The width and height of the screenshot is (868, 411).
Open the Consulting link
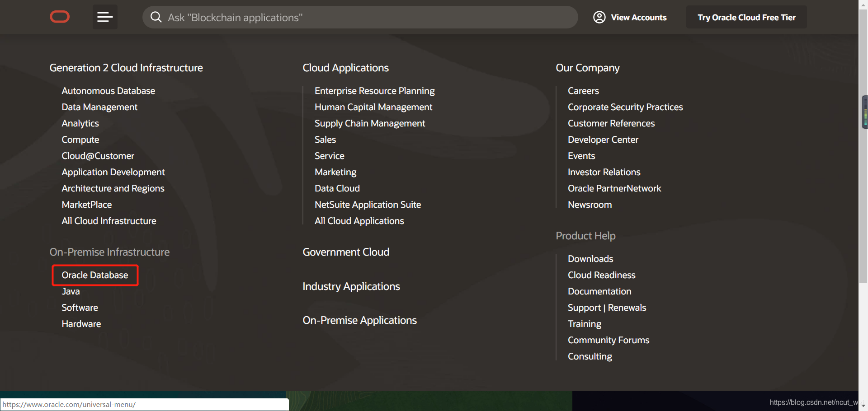(x=590, y=356)
